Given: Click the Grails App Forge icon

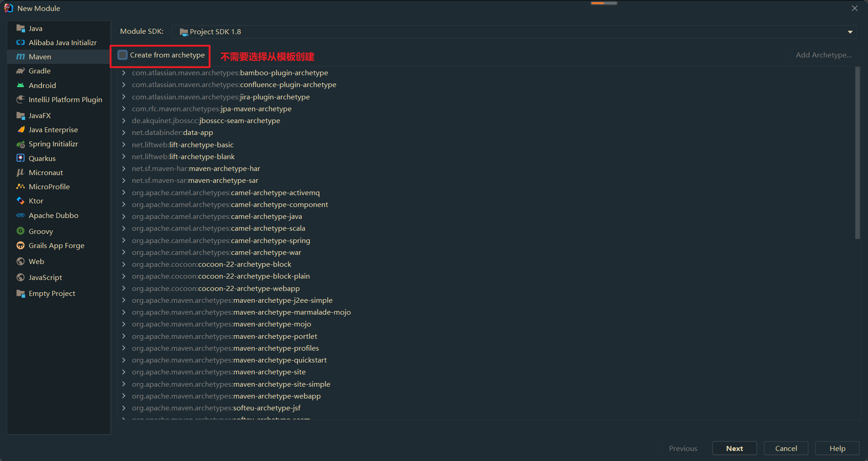Looking at the screenshot, I should coord(21,245).
